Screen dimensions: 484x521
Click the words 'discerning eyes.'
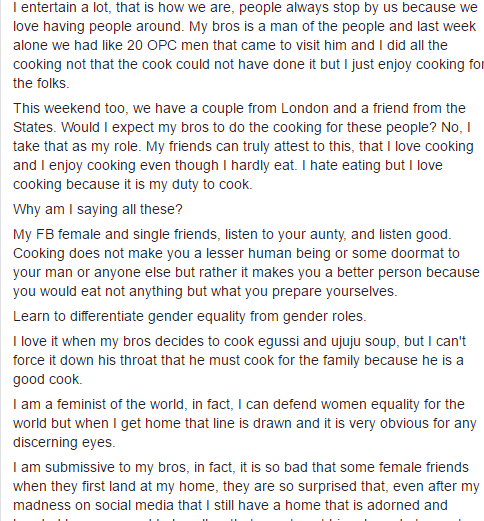click(64, 442)
